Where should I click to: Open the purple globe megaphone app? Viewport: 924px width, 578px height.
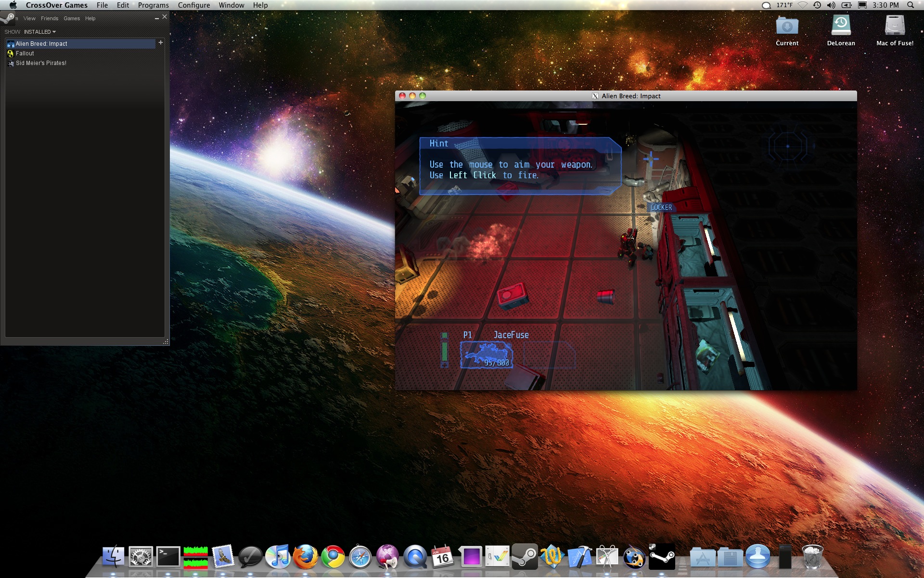[387, 557]
